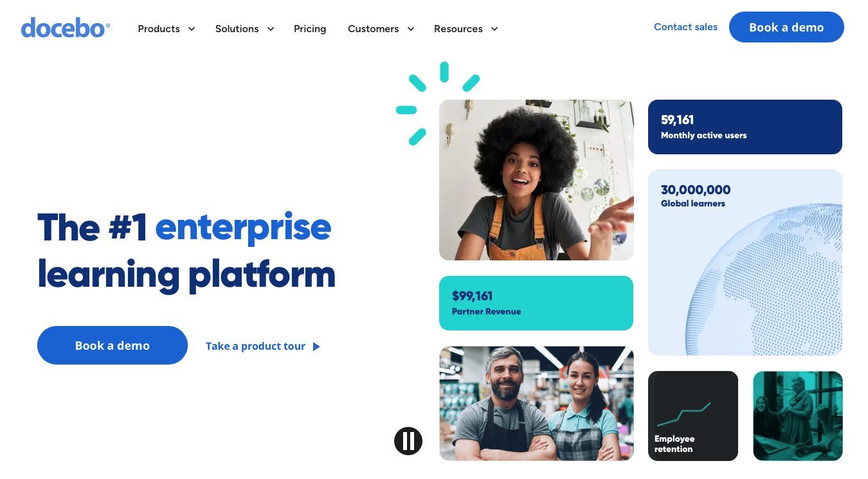Open the Resources menu
This screenshot has width=868, height=479.
[458, 29]
